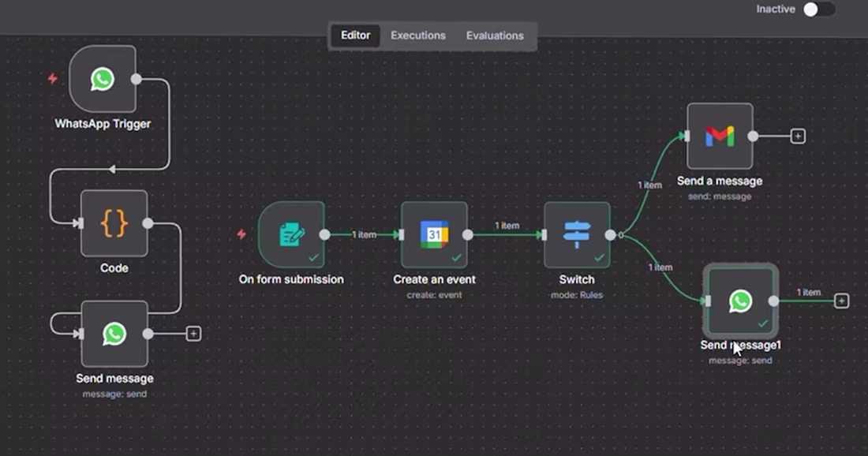Viewport: 868px width, 456px height.
Task: Click the 'Code' node label
Action: pos(114,268)
